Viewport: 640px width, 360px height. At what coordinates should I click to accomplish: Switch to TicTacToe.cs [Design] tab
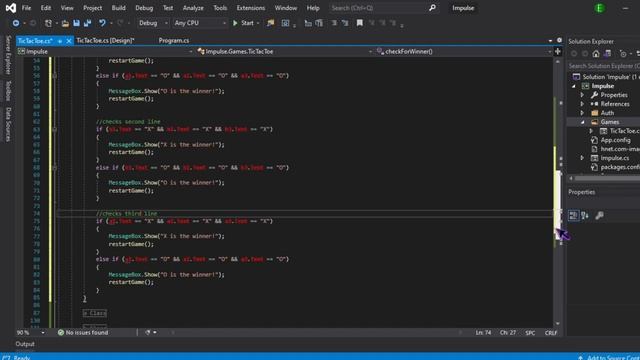click(105, 40)
